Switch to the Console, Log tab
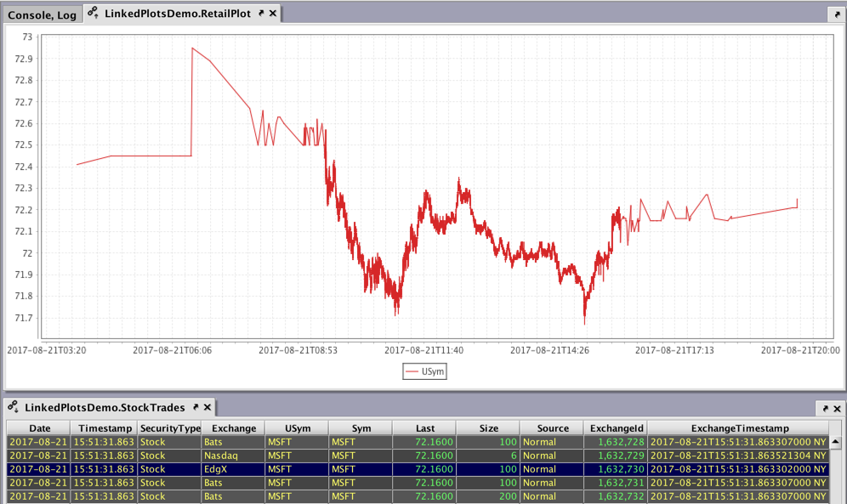Image resolution: width=847 pixels, height=504 pixels. pyautogui.click(x=42, y=14)
